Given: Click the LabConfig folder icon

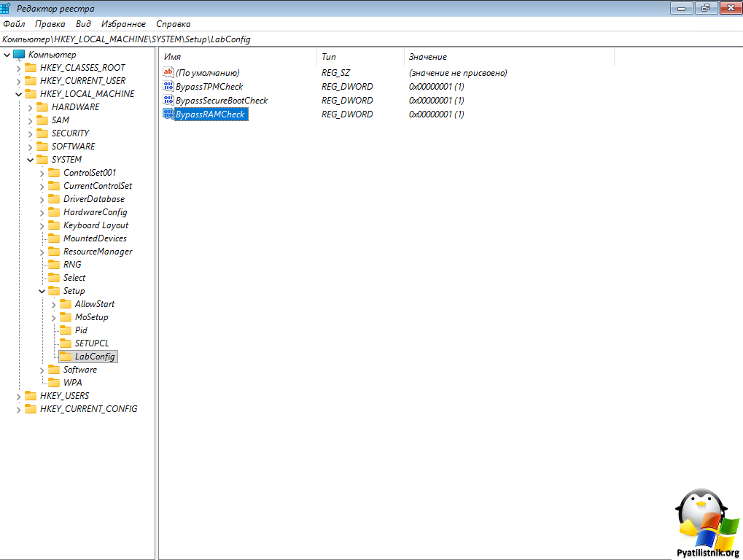Looking at the screenshot, I should [x=66, y=357].
